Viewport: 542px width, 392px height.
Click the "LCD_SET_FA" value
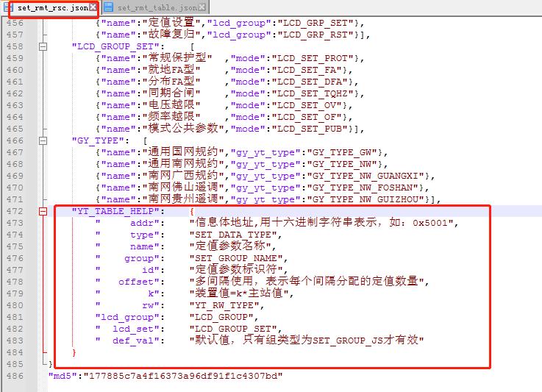click(x=307, y=70)
